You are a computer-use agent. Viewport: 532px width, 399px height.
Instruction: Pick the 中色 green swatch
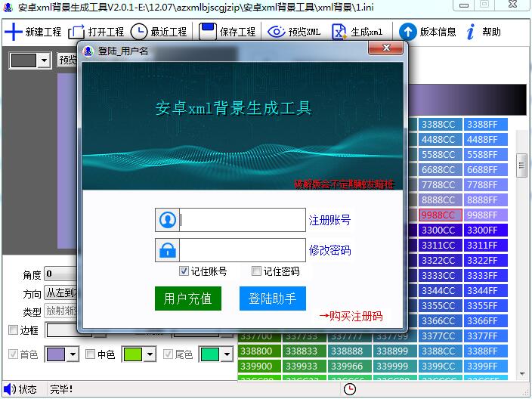click(133, 354)
